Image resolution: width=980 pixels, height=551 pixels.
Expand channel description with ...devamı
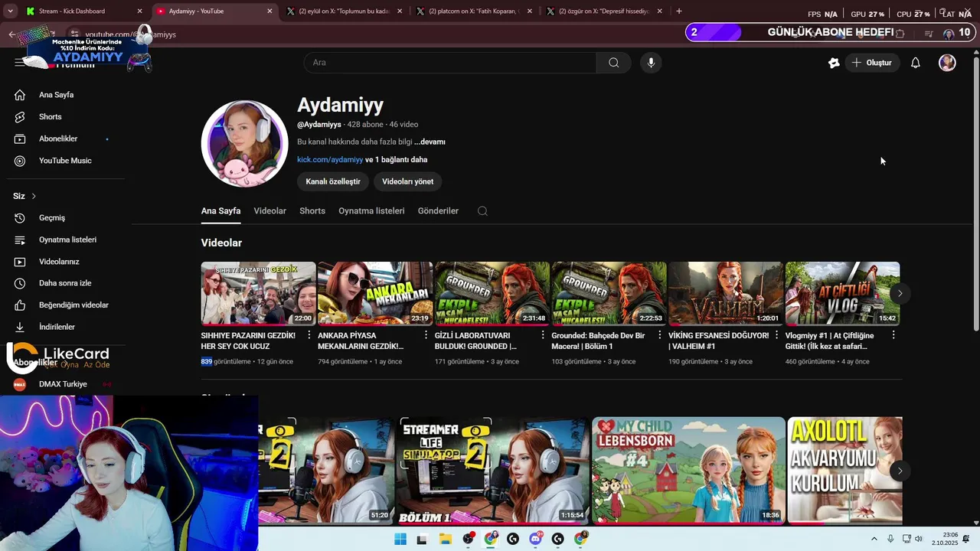pos(430,142)
